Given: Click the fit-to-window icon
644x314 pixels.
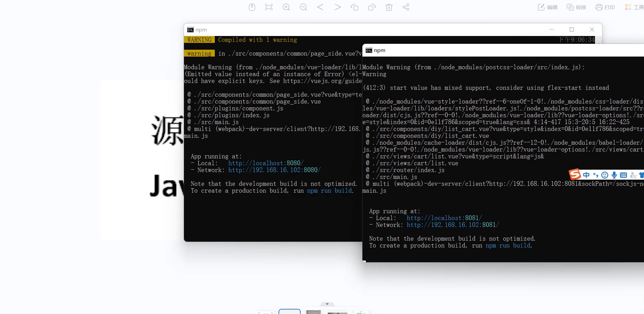Looking at the screenshot, I should point(269,7).
